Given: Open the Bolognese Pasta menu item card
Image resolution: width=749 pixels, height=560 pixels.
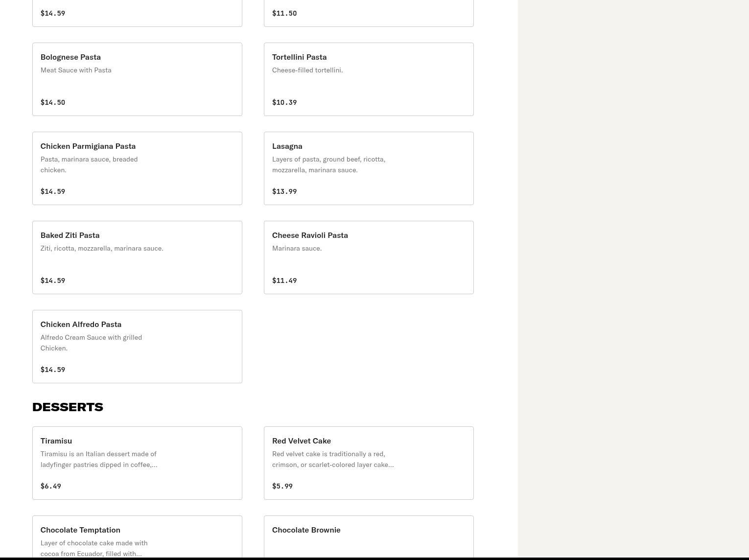Looking at the screenshot, I should point(137,79).
